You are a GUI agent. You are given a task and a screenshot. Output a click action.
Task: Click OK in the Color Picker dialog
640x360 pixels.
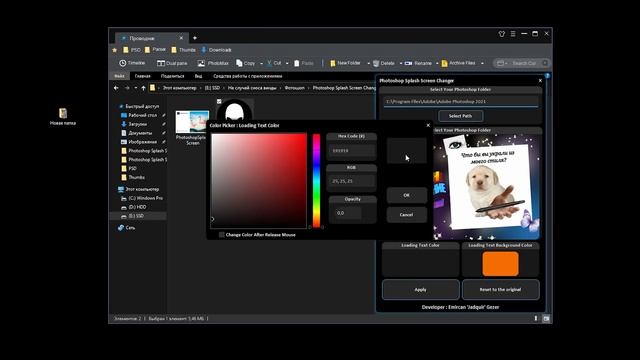coord(407,195)
